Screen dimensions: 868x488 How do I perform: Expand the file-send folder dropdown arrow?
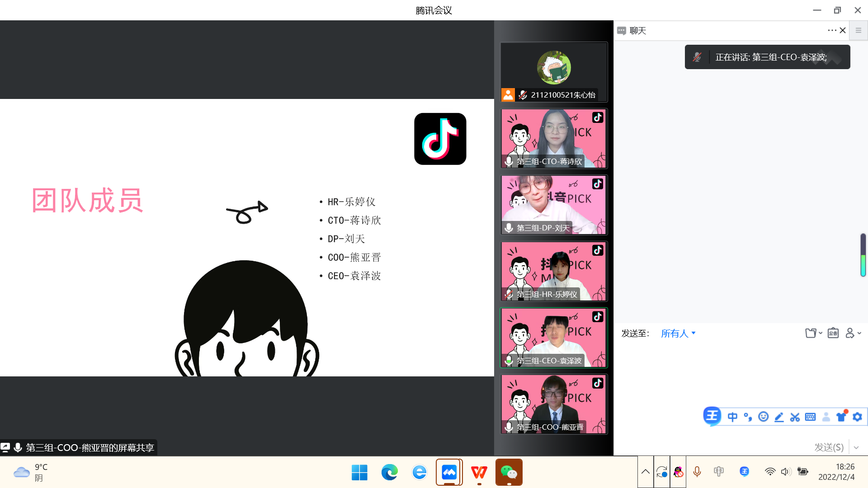pos(821,333)
